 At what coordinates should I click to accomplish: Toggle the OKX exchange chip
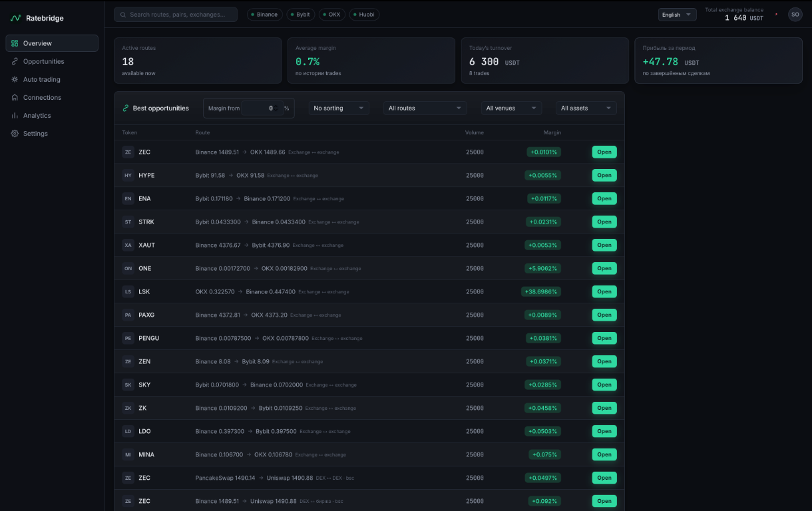pyautogui.click(x=332, y=14)
